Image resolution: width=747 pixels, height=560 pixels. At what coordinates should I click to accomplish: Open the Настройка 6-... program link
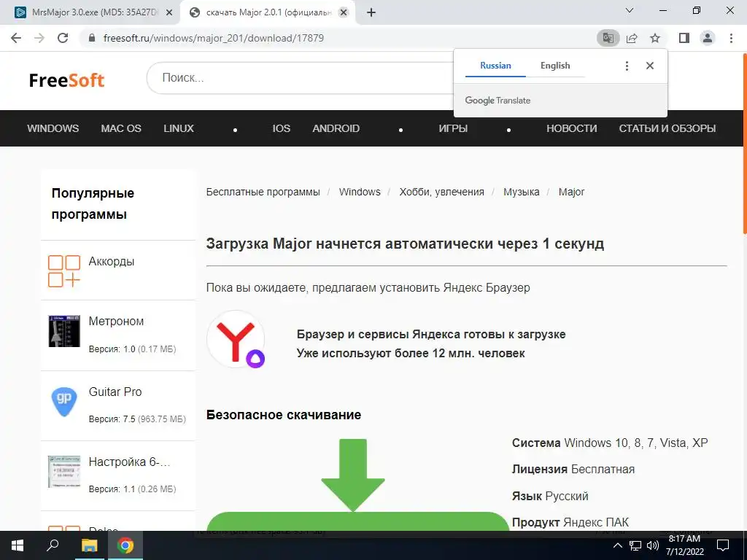click(x=129, y=462)
